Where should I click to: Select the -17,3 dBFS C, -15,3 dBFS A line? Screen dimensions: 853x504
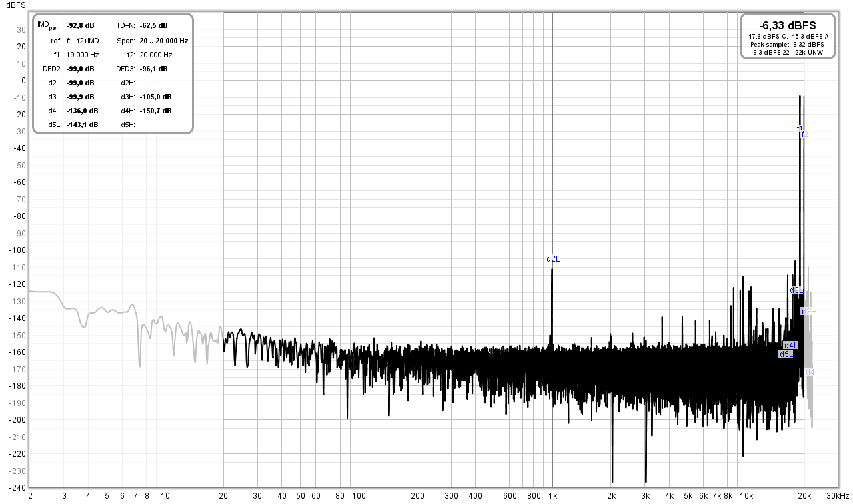[788, 36]
